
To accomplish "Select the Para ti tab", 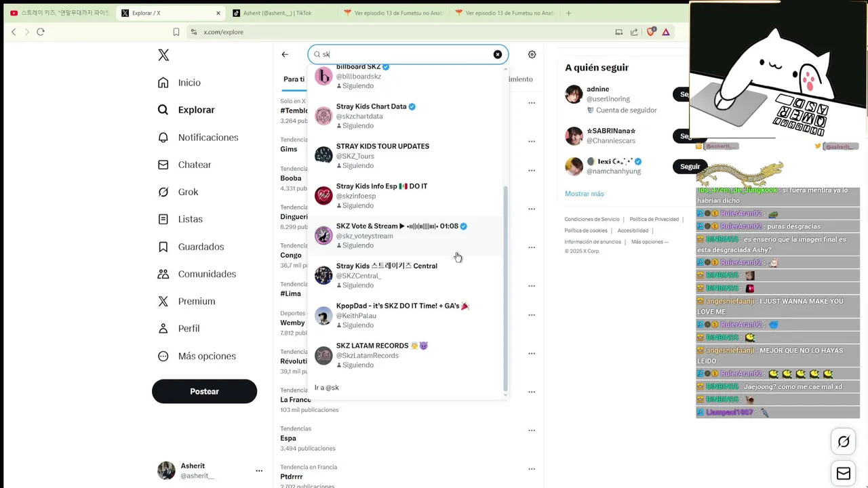I will coord(294,79).
